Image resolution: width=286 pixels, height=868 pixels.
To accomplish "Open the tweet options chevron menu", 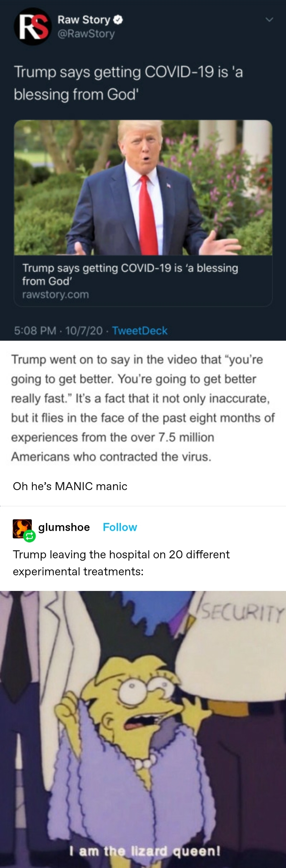I will [x=269, y=20].
